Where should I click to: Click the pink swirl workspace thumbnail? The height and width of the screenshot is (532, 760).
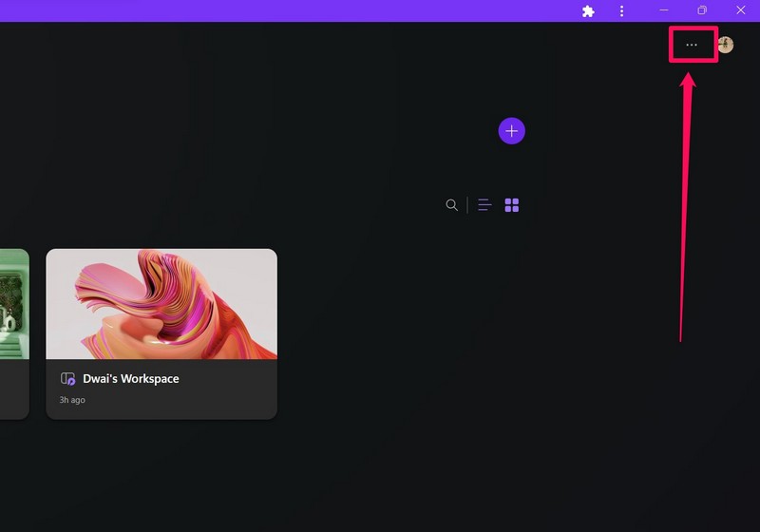coord(161,304)
